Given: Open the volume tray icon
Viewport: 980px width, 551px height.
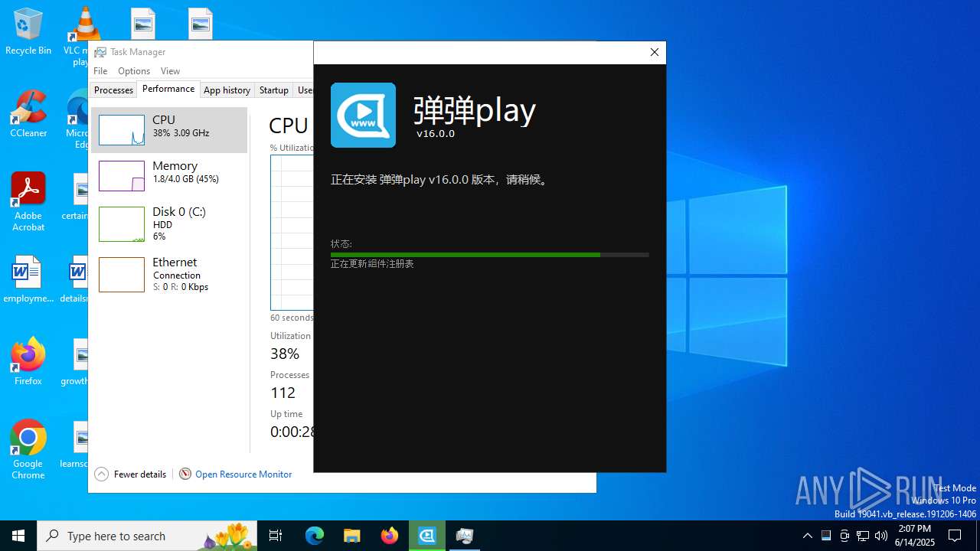Looking at the screenshot, I should pyautogui.click(x=881, y=536).
